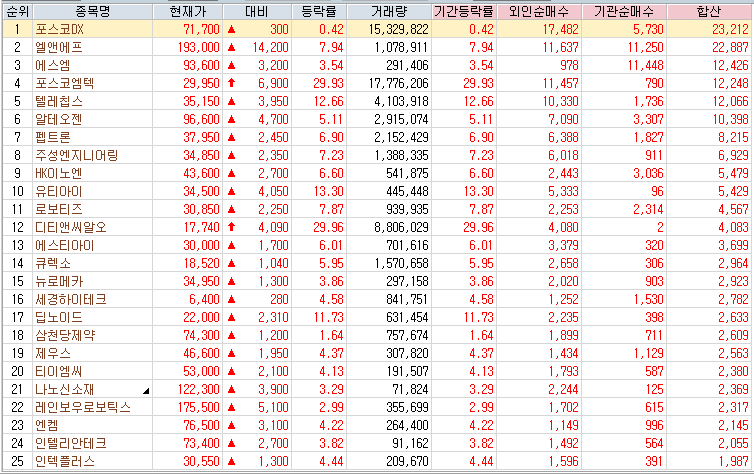The width and height of the screenshot is (754, 474).
Task: Sort by 등락률 column header
Action: coord(319,11)
